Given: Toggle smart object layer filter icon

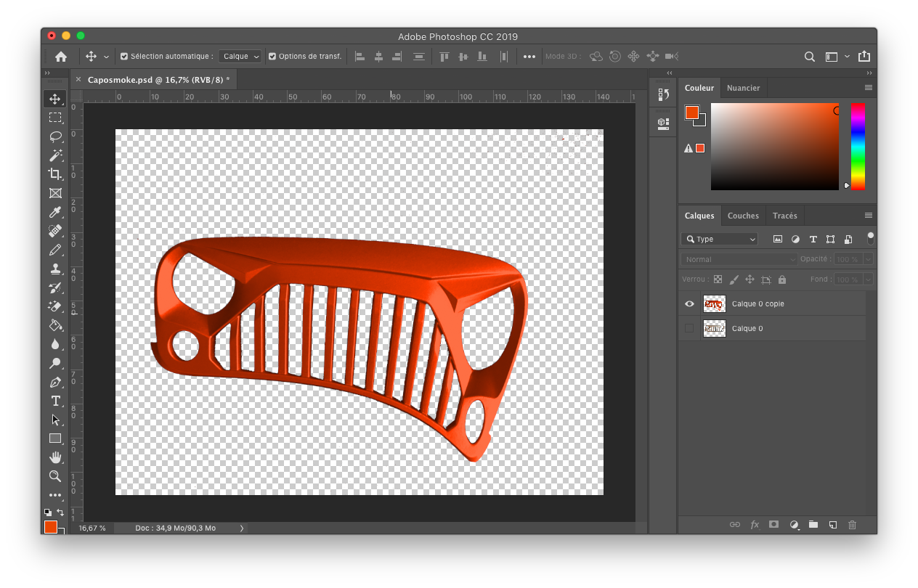Looking at the screenshot, I should (x=848, y=239).
